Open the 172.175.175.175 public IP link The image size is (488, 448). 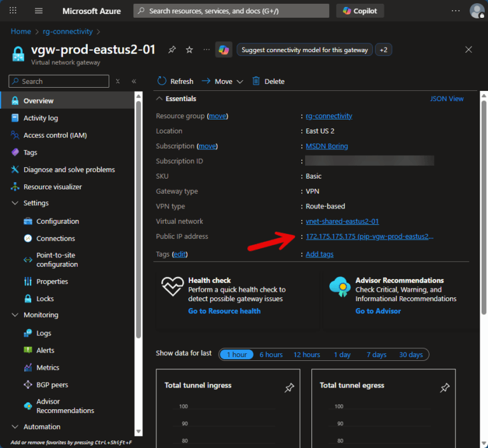click(370, 236)
